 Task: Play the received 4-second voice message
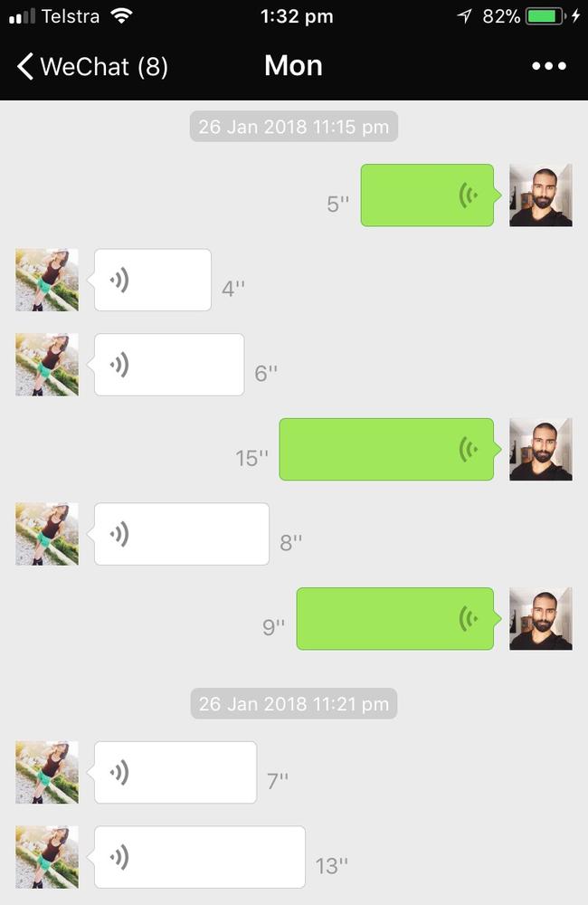pyautogui.click(x=150, y=280)
